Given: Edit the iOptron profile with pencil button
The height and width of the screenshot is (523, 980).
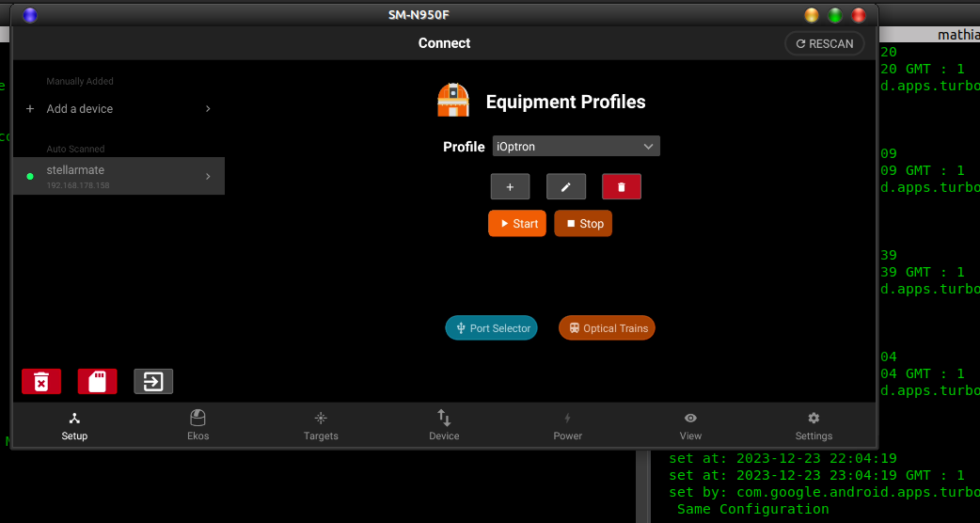Looking at the screenshot, I should point(565,187).
